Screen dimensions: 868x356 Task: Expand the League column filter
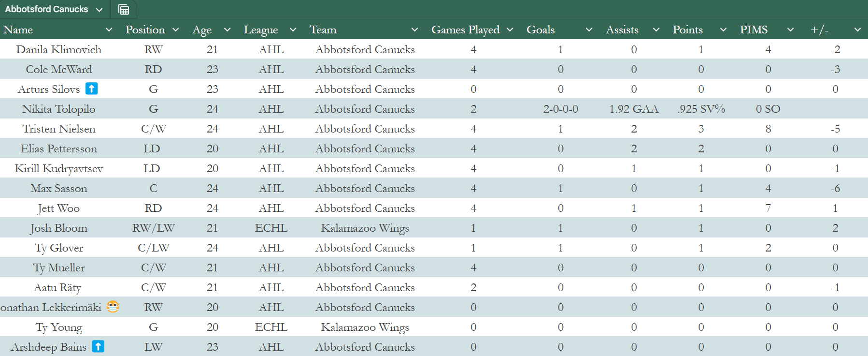click(293, 30)
